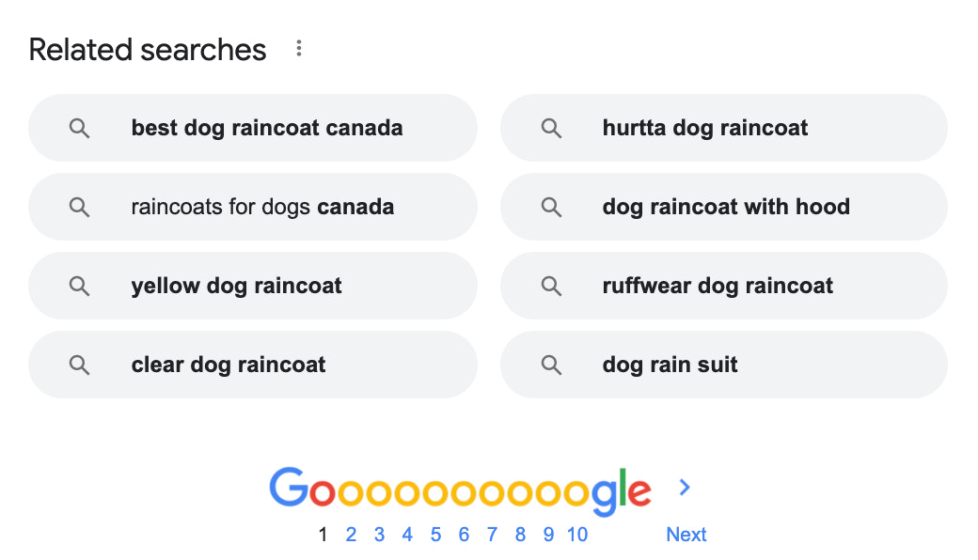The height and width of the screenshot is (560, 978).
Task: Go to results page 2
Action: 351,535
